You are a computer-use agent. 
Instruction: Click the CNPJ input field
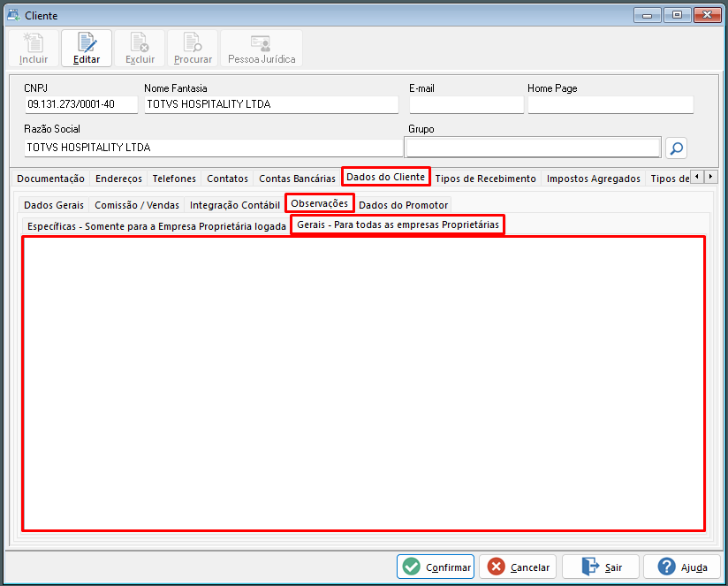tap(81, 104)
